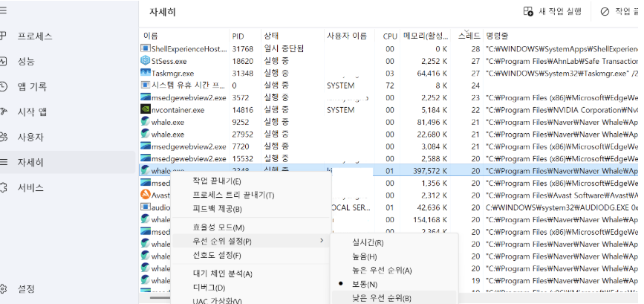644x304 pixels.
Task: Click SYSTEM user in nvcontainer.exe row
Action: click(340, 110)
